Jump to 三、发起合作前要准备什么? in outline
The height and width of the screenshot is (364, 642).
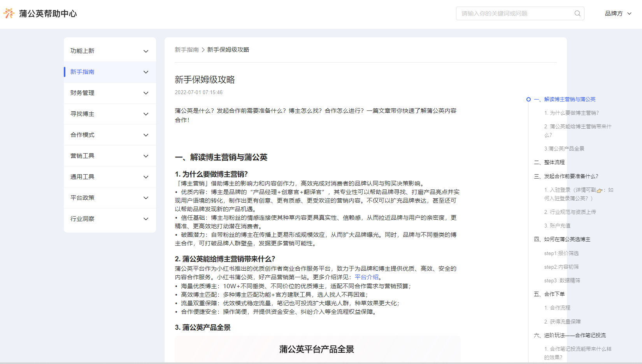566,177
